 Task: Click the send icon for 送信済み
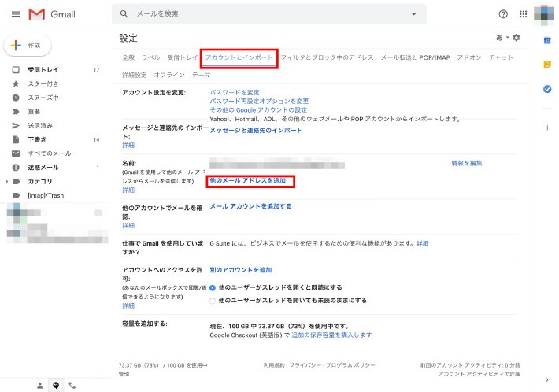16,125
